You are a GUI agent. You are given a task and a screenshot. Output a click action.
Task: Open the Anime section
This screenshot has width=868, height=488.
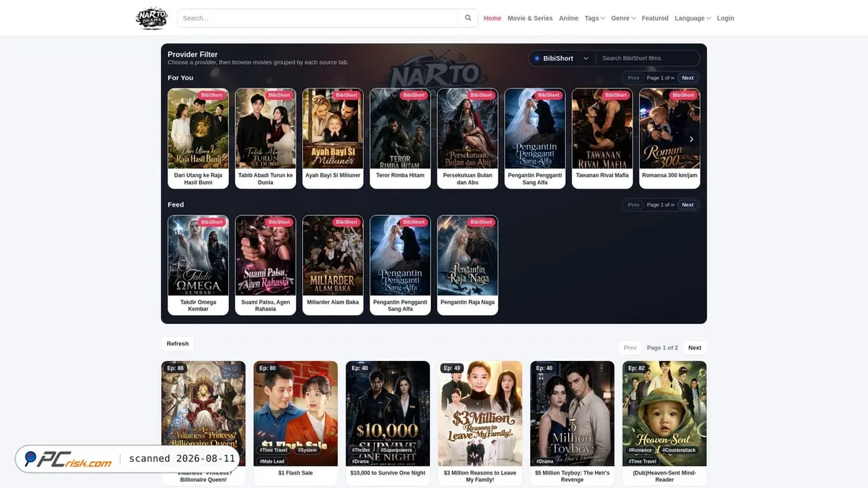click(x=568, y=18)
